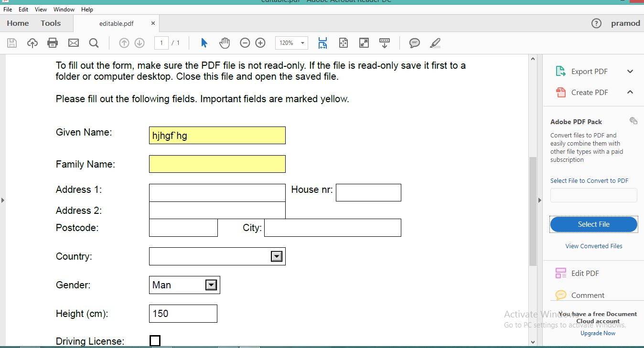Zoom in using the plus icon
This screenshot has height=348, width=644.
pyautogui.click(x=260, y=42)
